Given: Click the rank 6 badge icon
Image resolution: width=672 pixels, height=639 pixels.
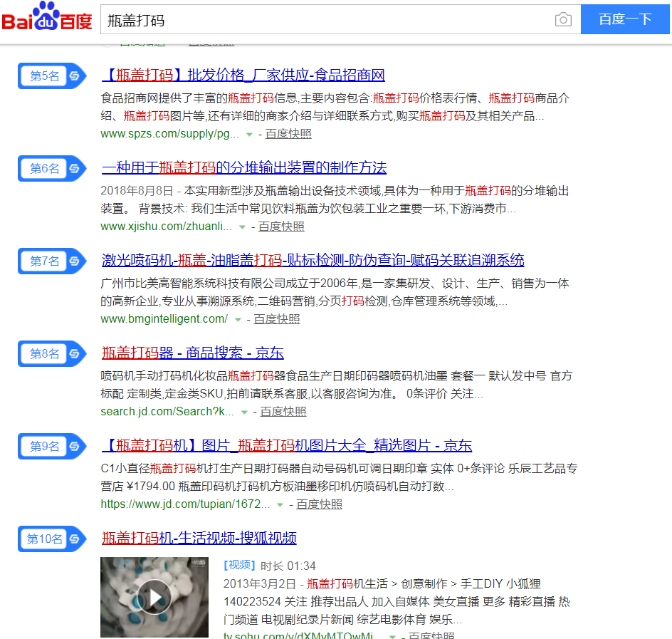Looking at the screenshot, I should click(75, 169).
